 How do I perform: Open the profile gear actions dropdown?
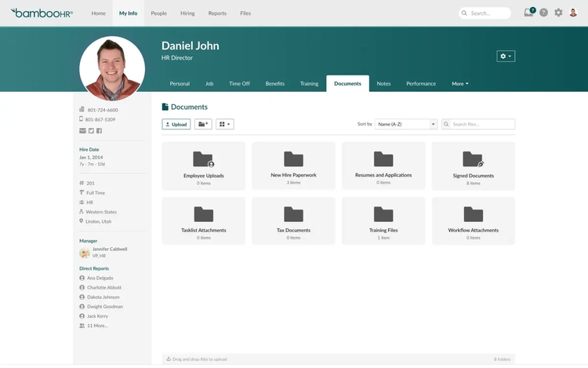(506, 56)
